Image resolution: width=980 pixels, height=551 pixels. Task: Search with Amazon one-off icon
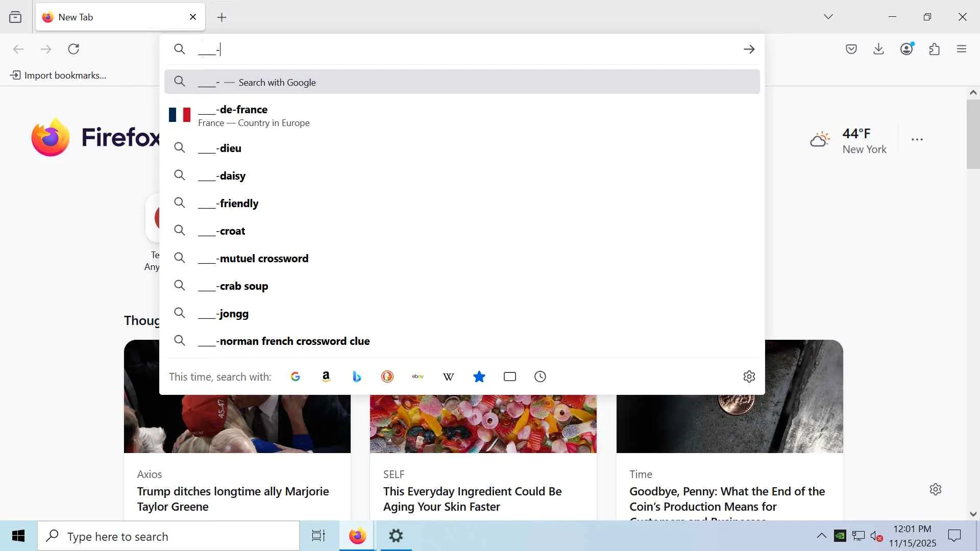[326, 377]
